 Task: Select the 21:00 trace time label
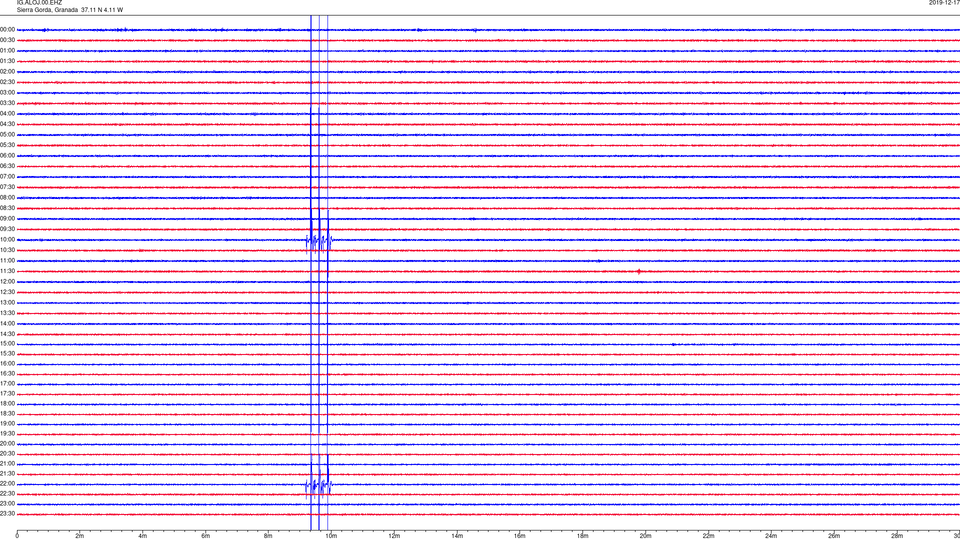[x=7, y=464]
